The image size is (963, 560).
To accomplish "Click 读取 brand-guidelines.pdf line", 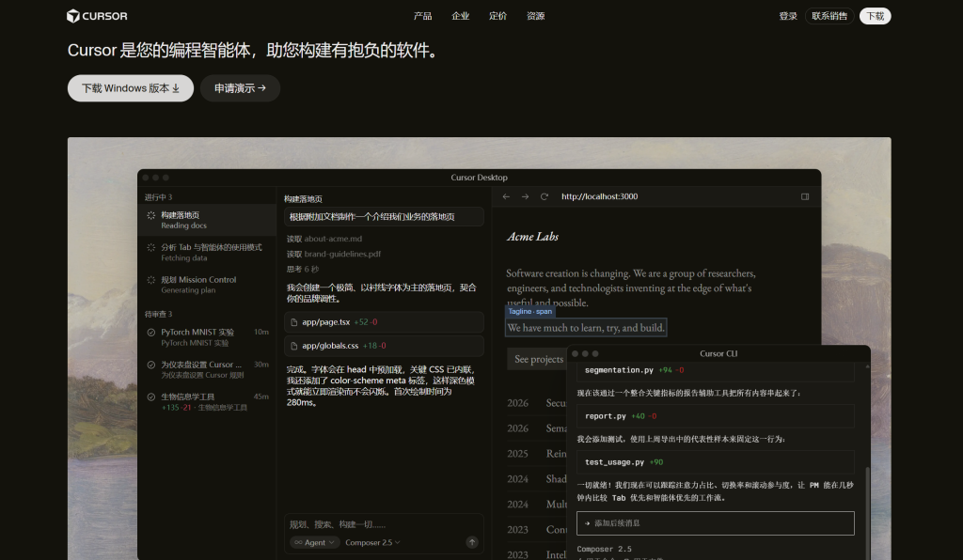I will (334, 254).
